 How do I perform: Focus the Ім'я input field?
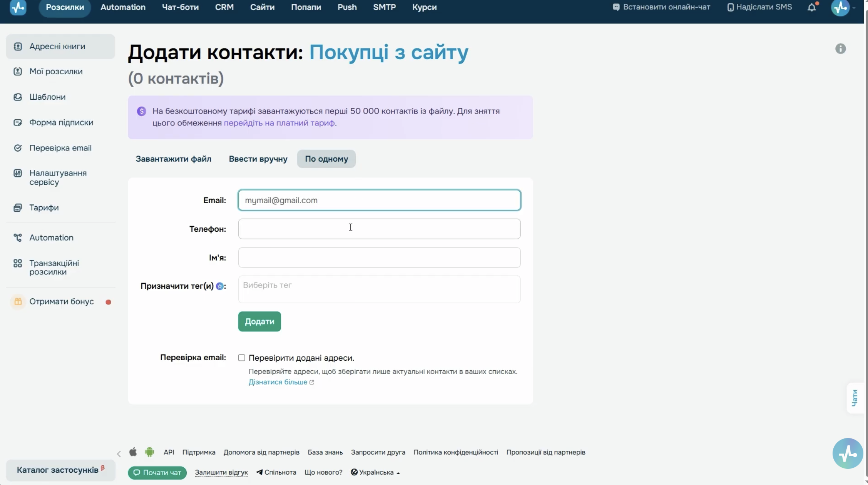(x=379, y=258)
